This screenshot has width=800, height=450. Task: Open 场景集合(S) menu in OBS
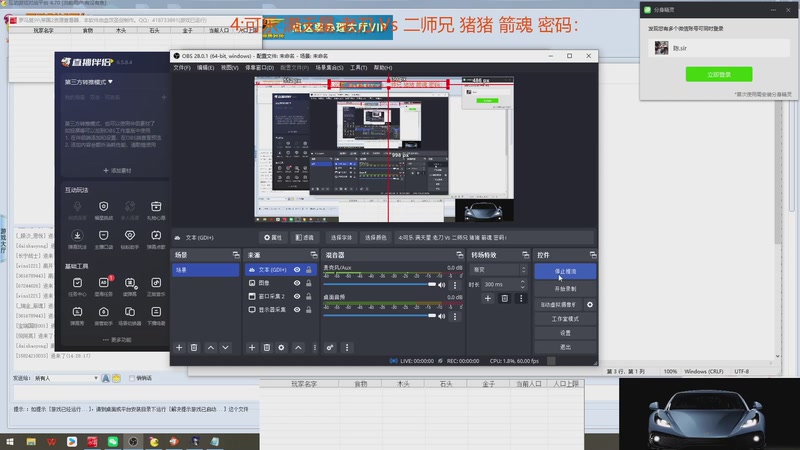(x=329, y=67)
